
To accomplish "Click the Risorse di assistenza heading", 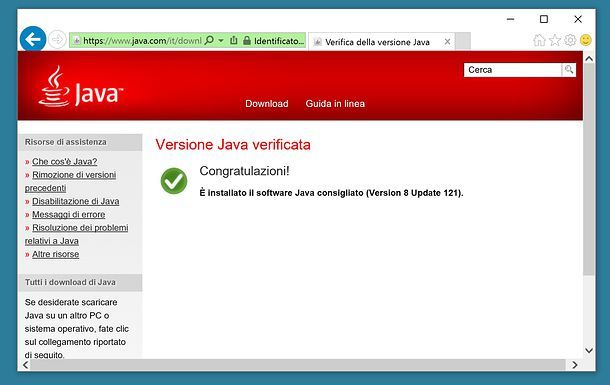I will coord(65,142).
